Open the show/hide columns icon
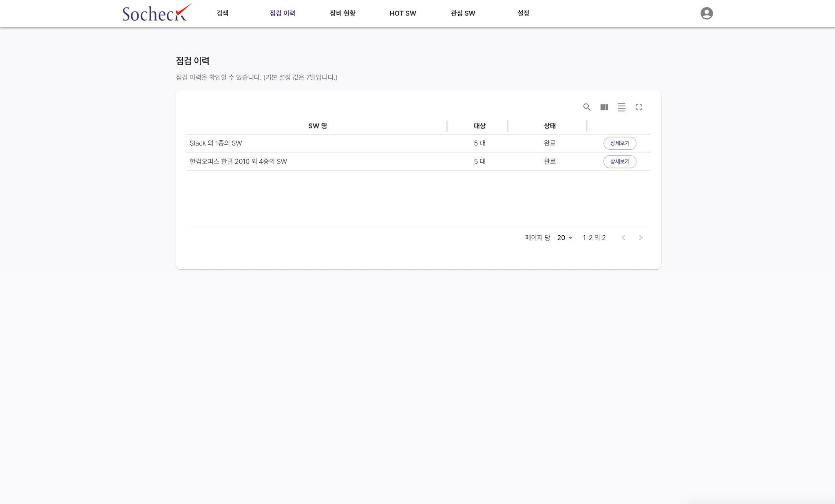Screen dimensions: 835x504 tap(604, 107)
